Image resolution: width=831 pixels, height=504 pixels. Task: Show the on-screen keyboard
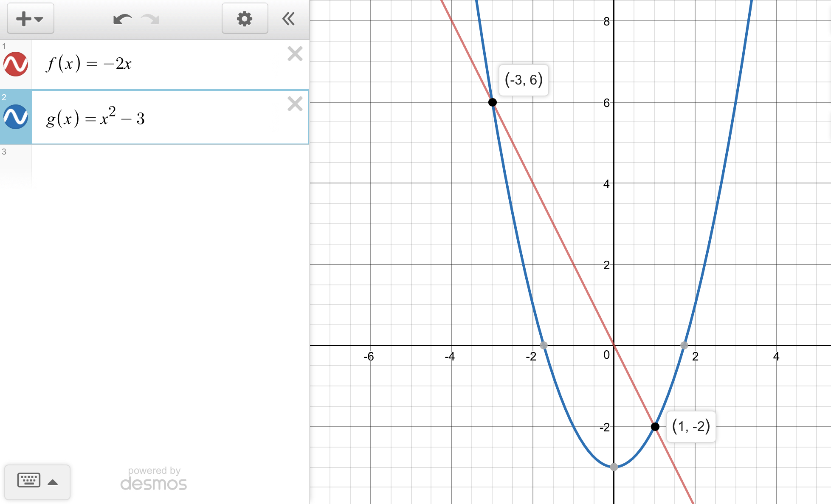29,481
